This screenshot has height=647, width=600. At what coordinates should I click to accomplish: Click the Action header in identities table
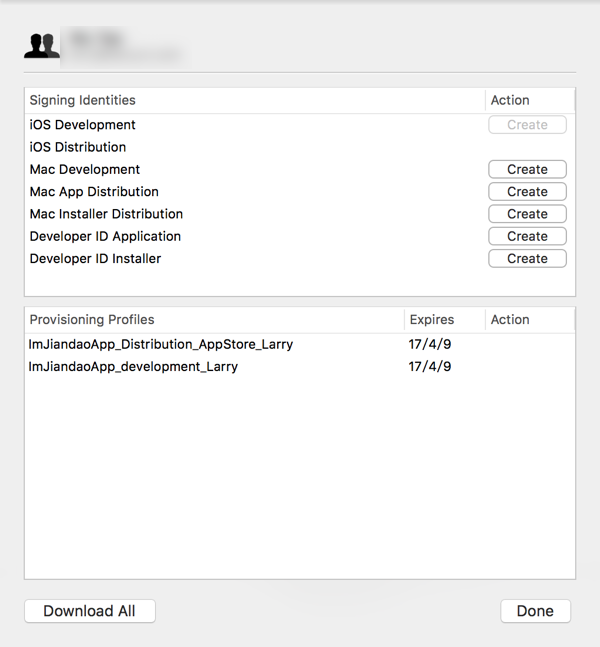pyautogui.click(x=510, y=100)
